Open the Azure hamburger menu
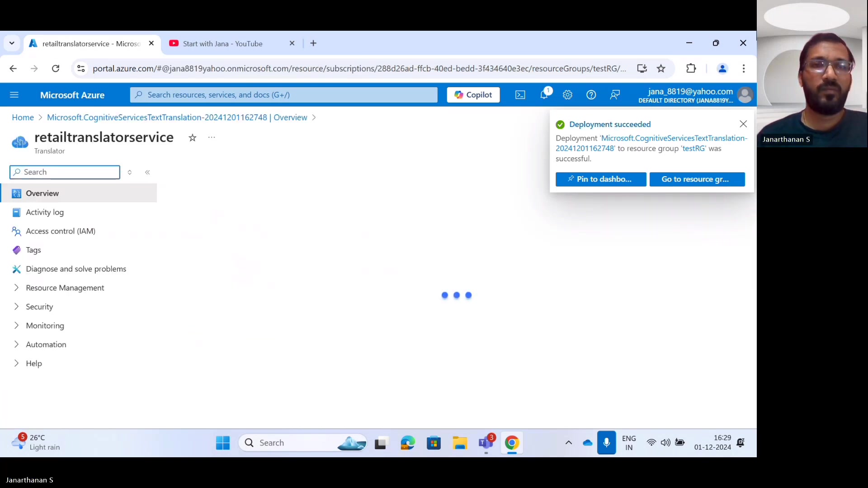This screenshot has width=868, height=488. [x=14, y=95]
